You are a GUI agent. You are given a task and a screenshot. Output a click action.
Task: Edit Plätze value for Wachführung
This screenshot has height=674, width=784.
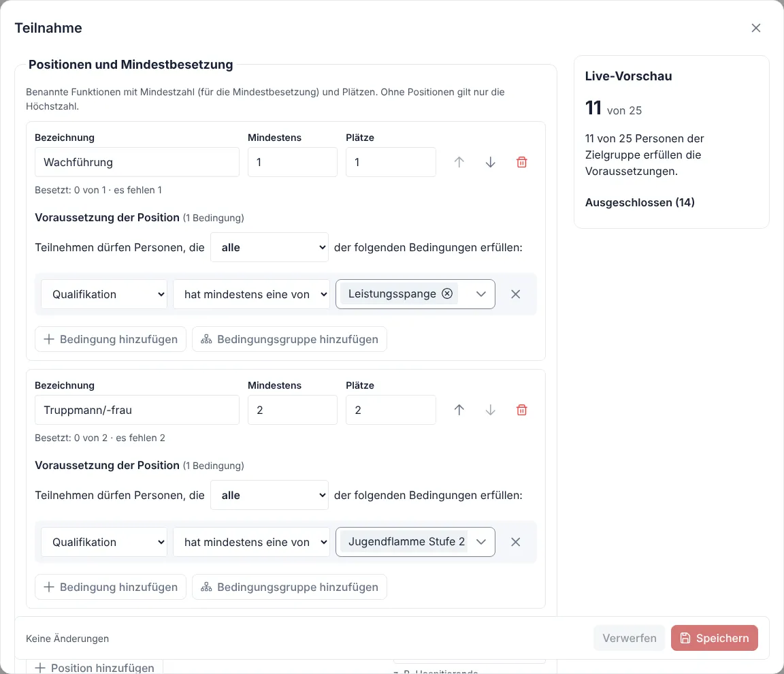coord(391,162)
